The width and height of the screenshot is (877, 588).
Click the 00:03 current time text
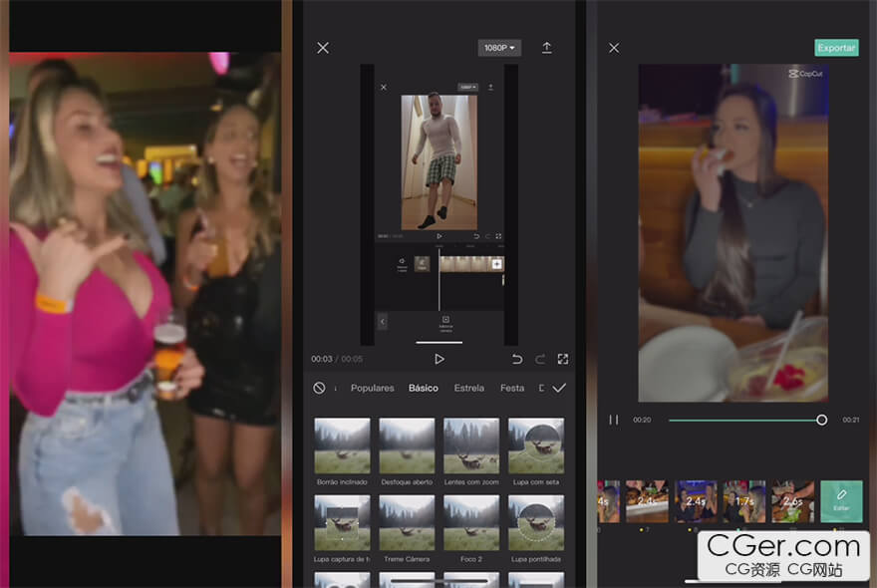coord(322,359)
